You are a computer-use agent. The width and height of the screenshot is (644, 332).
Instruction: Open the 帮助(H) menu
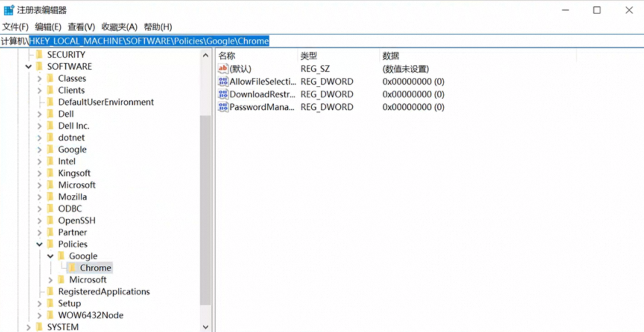pos(158,27)
